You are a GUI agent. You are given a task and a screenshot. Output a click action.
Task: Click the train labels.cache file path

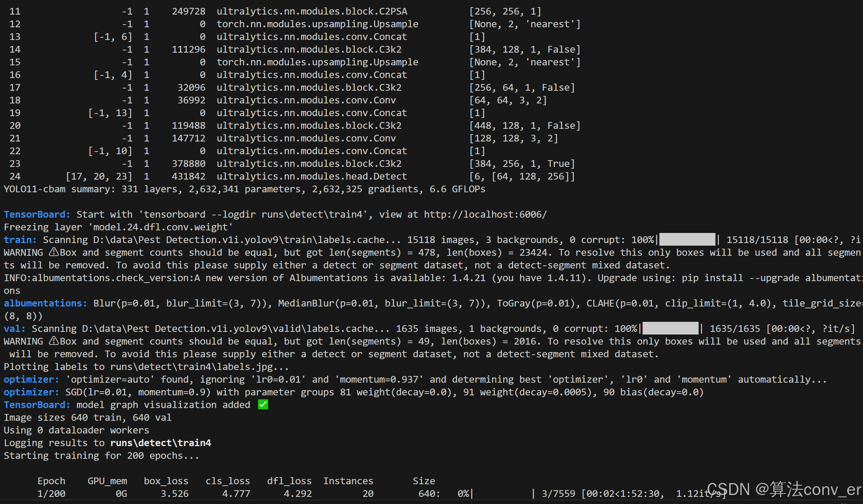click(x=239, y=240)
